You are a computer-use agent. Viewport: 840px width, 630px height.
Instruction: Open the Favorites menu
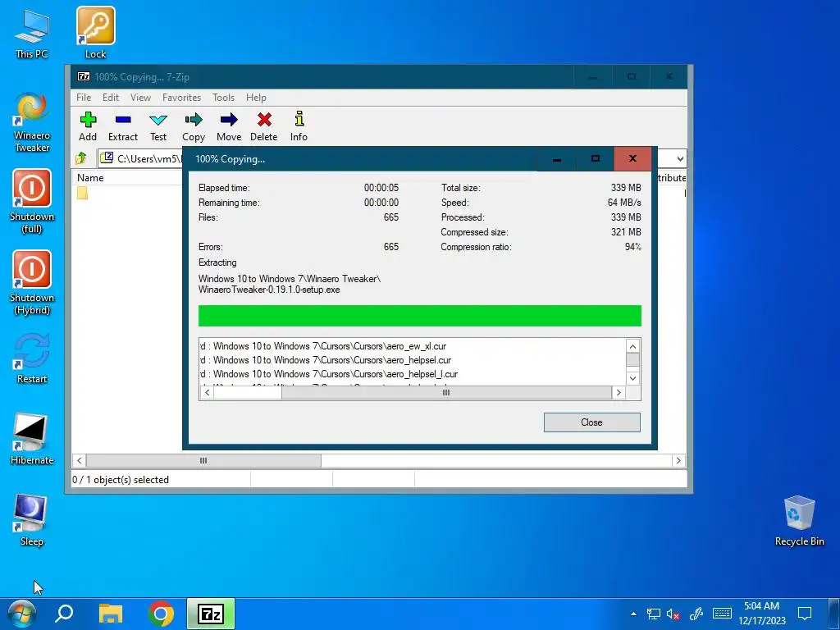[x=181, y=98]
